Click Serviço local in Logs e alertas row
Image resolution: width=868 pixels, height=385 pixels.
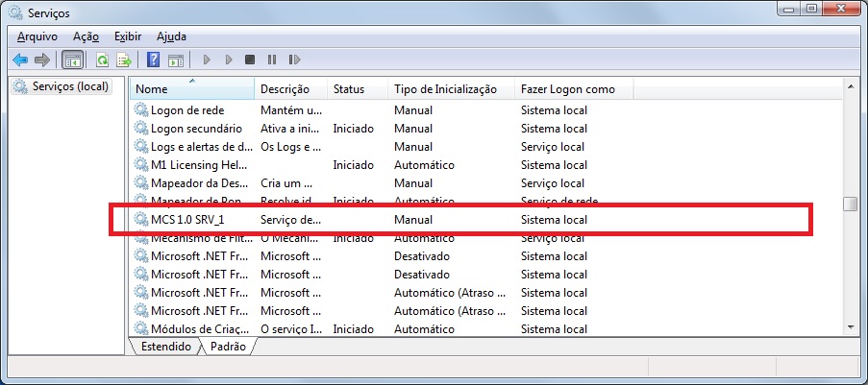(553, 147)
